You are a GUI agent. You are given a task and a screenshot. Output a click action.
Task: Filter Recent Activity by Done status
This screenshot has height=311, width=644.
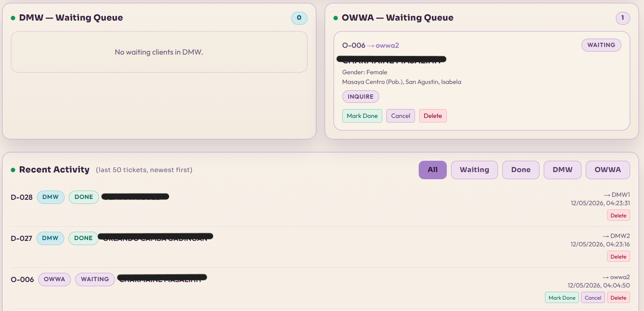pyautogui.click(x=521, y=170)
